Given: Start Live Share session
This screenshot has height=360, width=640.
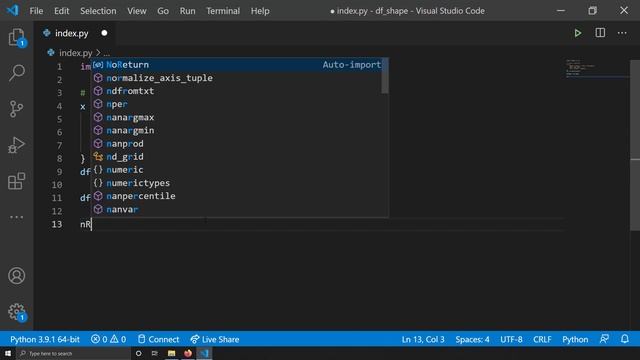Looking at the screenshot, I should (x=215, y=339).
